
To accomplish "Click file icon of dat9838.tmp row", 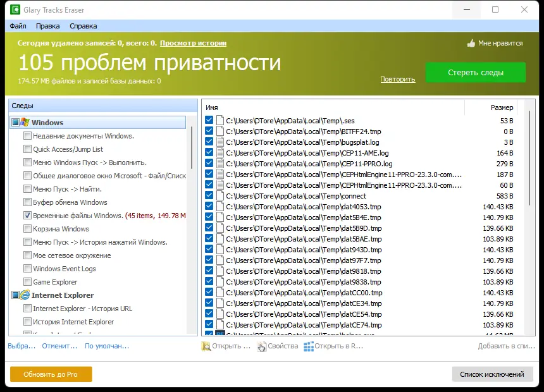I will pos(220,282).
